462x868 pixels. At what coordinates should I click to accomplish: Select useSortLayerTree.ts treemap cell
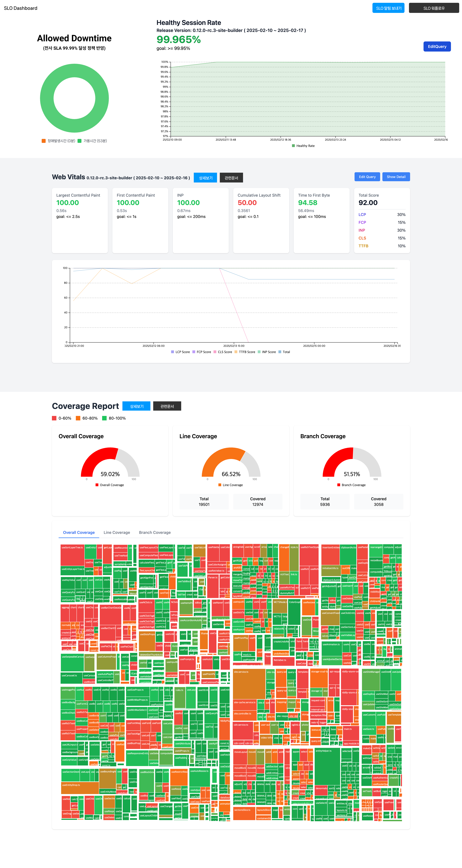tap(72, 555)
